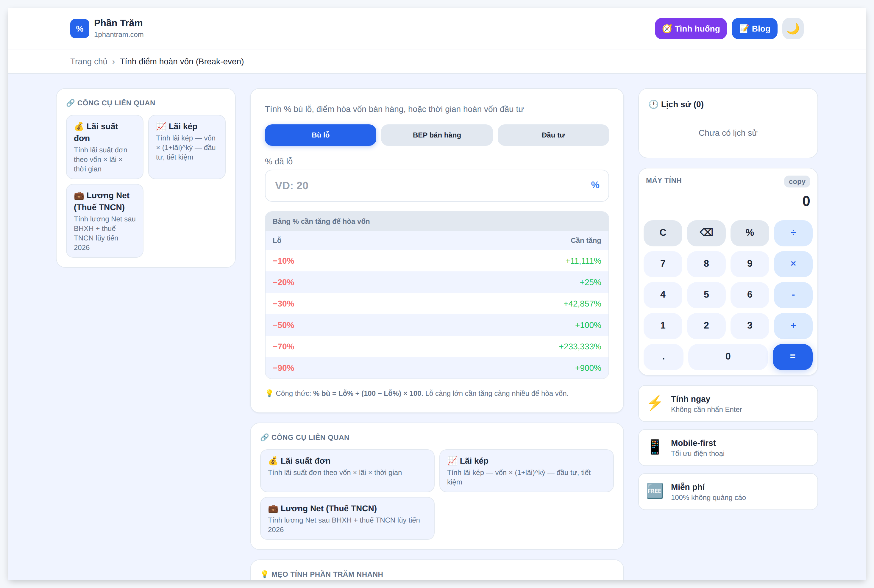The width and height of the screenshot is (874, 588).
Task: Focus the % đã lỗ input field
Action: [437, 186]
